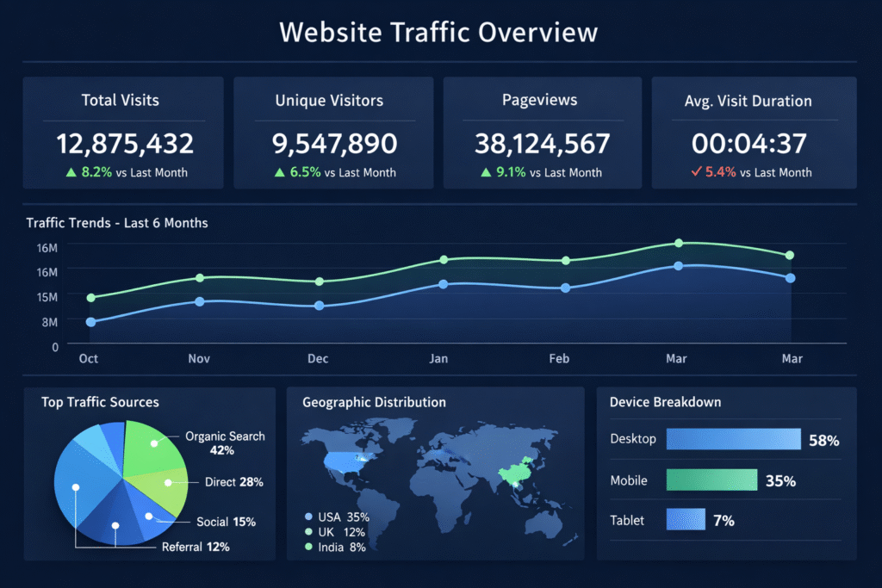Click the green triangle next to 6.5%

point(280,172)
